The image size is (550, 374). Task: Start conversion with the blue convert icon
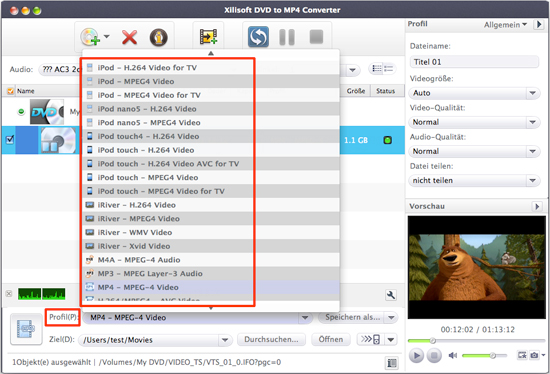tap(258, 37)
